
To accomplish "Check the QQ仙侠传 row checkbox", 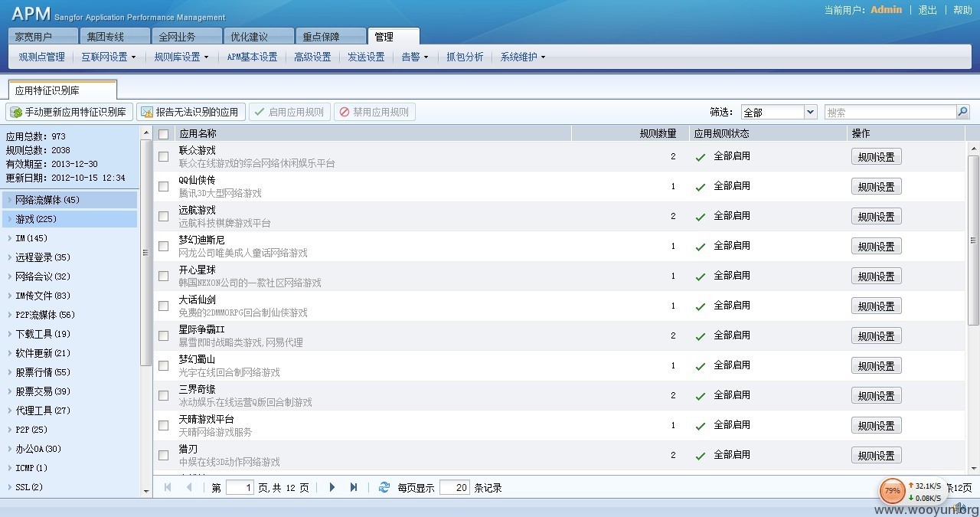I will click(163, 186).
